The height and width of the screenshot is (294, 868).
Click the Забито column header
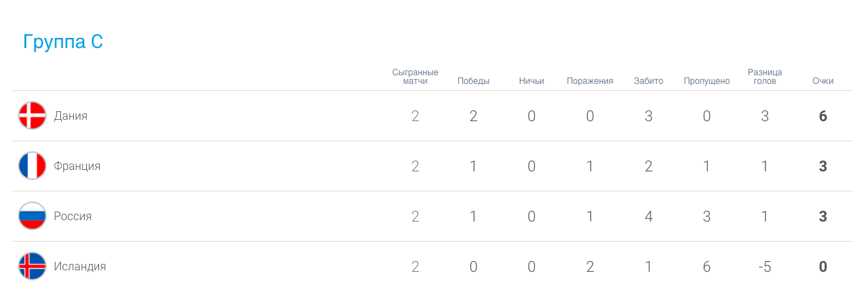tap(648, 81)
